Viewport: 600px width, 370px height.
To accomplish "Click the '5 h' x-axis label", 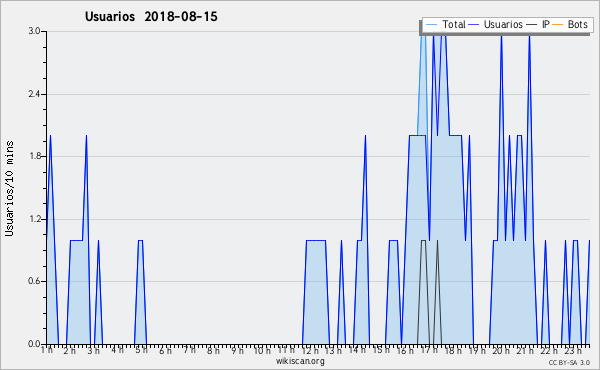I will pos(141,349).
